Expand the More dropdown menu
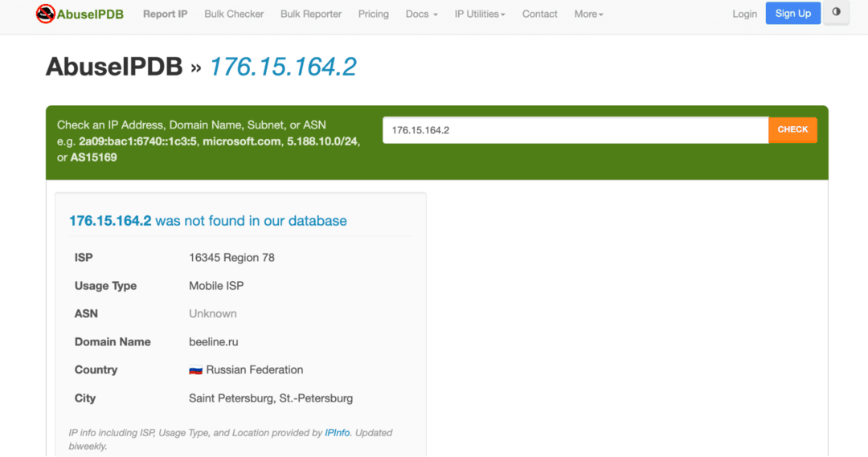868x457 pixels. tap(588, 14)
